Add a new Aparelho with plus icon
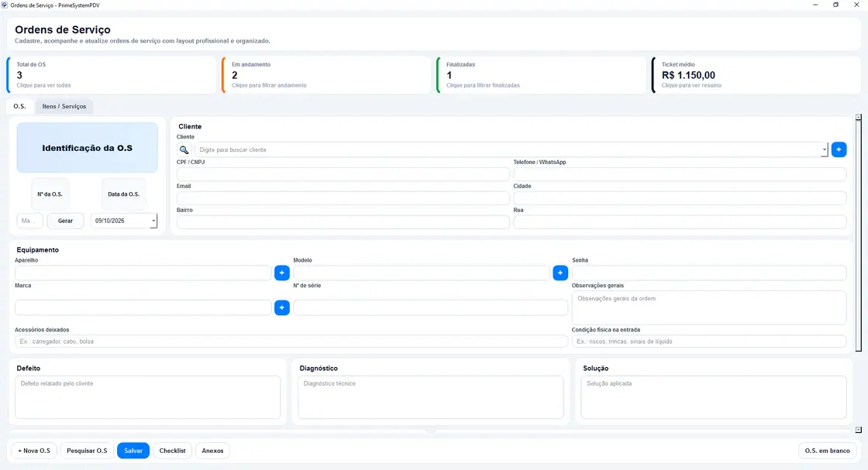Viewport: 868px width, 470px height. pyautogui.click(x=282, y=273)
